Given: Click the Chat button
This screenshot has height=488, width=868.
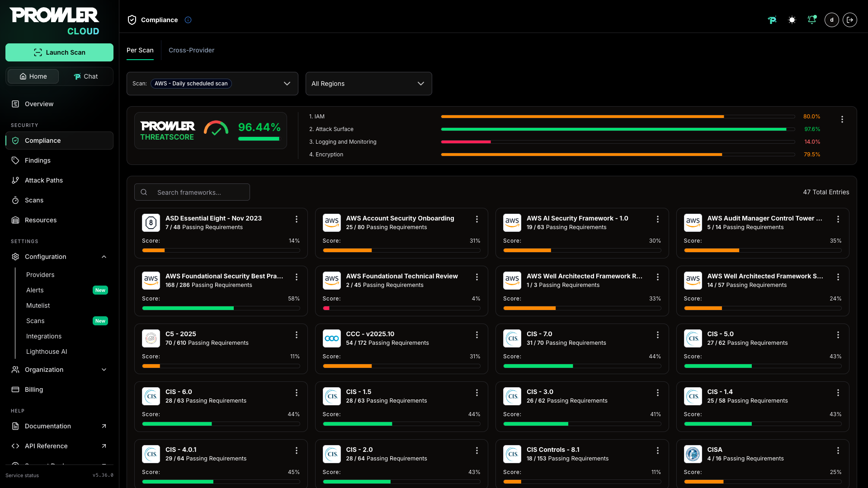Looking at the screenshot, I should click(x=86, y=76).
